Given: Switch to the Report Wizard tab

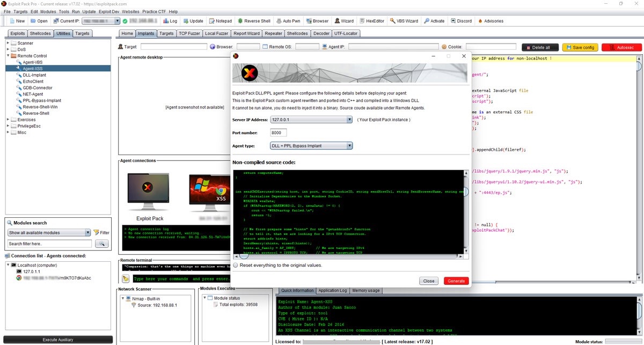Looking at the screenshot, I should click(246, 33).
